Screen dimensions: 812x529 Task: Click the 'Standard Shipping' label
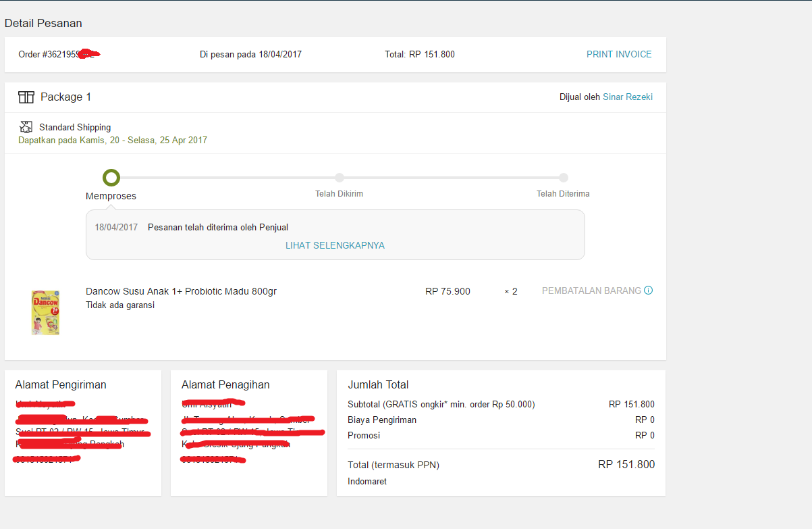pyautogui.click(x=75, y=127)
